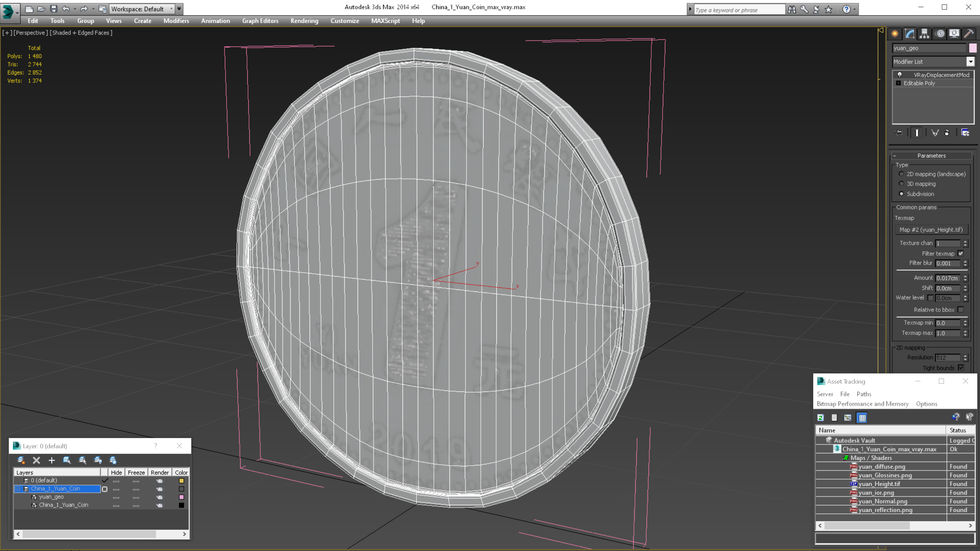The height and width of the screenshot is (551, 980).
Task: Open a file with the Open icon
Action: tap(41, 9)
